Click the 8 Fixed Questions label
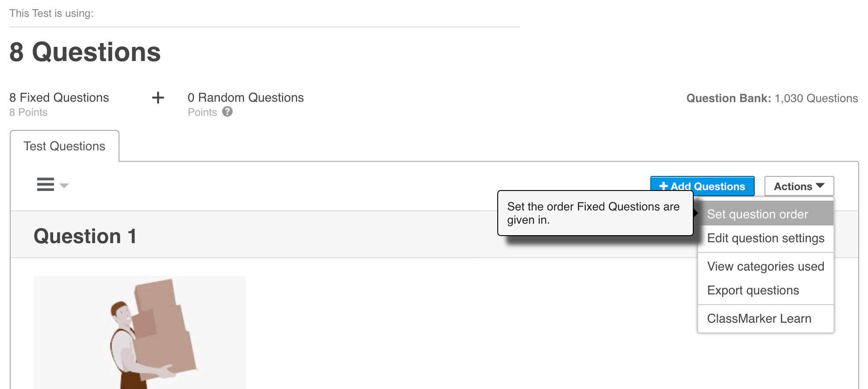This screenshot has width=868, height=389. tap(59, 98)
